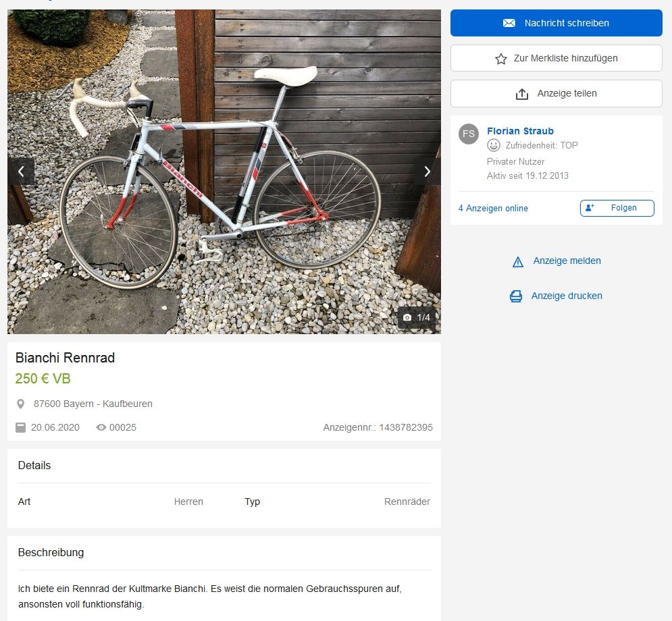Click the location pin icon
The height and width of the screenshot is (621, 672).
click(x=21, y=404)
